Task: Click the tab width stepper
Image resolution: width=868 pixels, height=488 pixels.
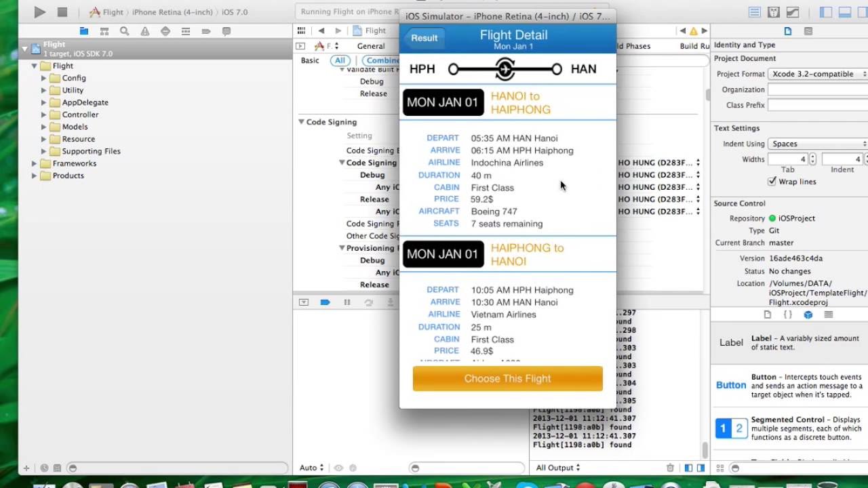Action: pos(812,159)
